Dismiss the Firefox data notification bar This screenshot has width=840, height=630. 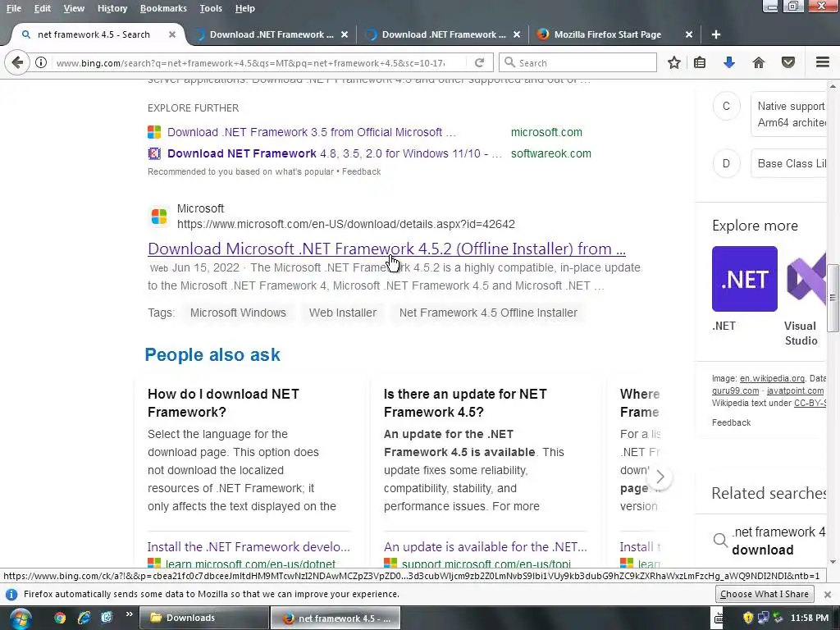pos(827,594)
